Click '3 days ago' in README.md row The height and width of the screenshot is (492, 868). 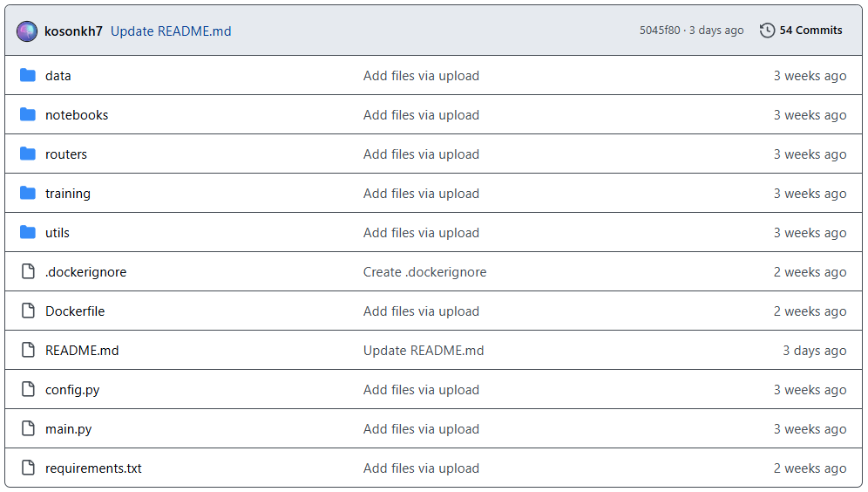[x=814, y=351]
